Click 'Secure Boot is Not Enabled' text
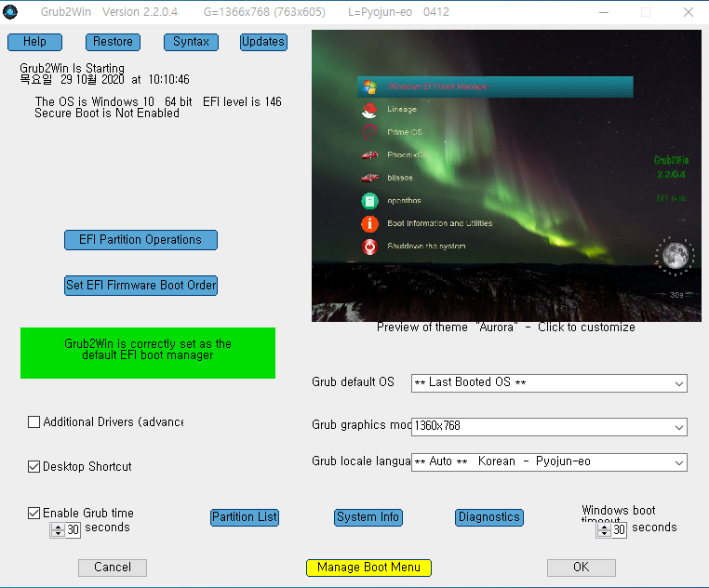 (107, 114)
